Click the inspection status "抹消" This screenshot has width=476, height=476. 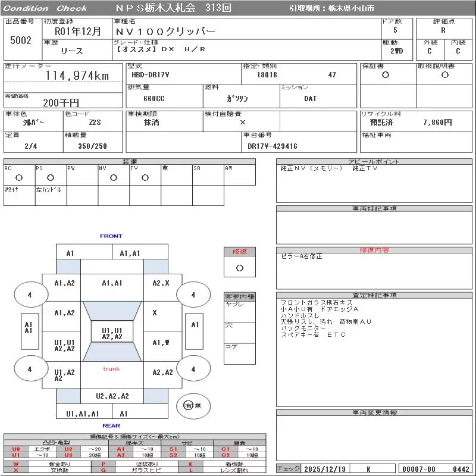pyautogui.click(x=151, y=123)
